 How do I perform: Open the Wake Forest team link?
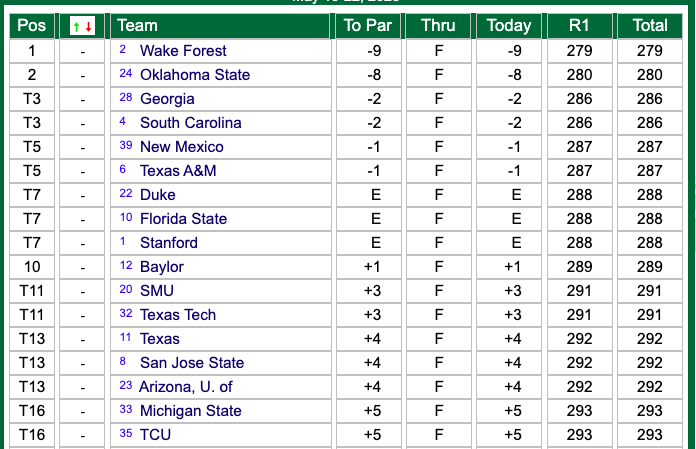[x=183, y=51]
